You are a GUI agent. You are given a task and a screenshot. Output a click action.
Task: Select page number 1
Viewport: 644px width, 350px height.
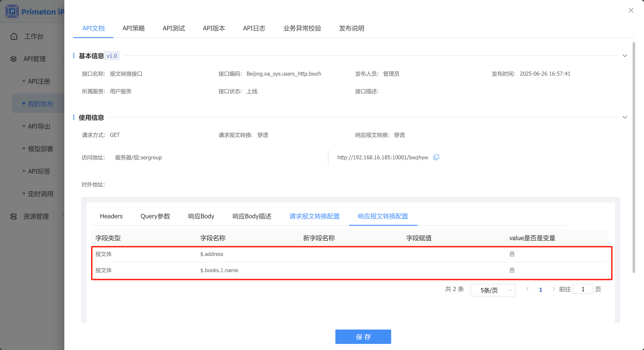541,289
